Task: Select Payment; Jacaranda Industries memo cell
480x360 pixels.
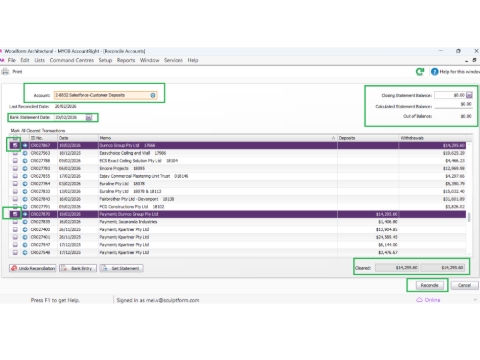Action: pos(218,222)
